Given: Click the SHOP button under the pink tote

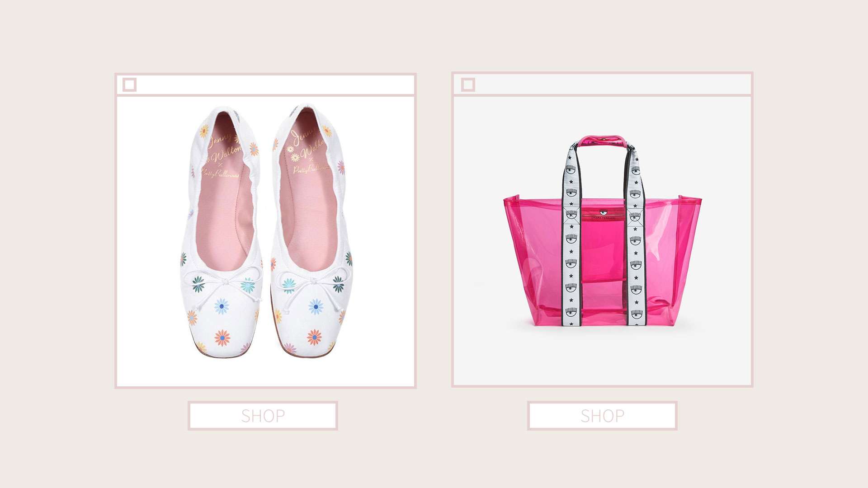Looking at the screenshot, I should pos(602,416).
